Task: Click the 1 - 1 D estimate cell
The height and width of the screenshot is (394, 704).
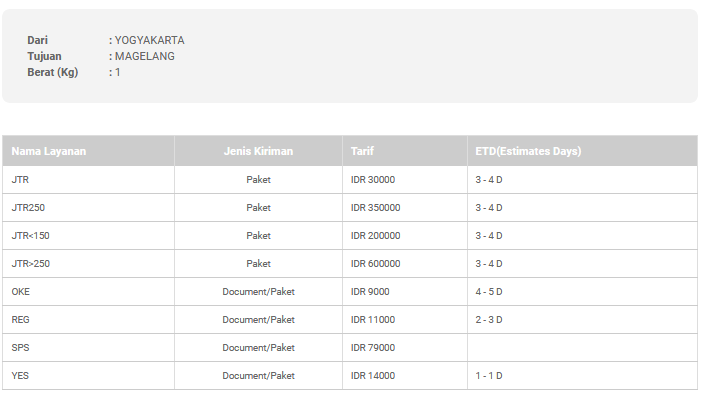Action: (488, 376)
